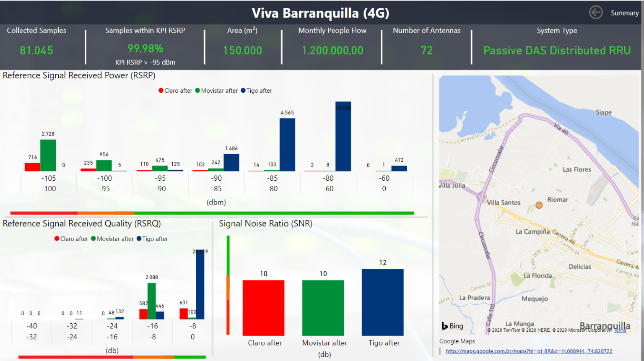Image resolution: width=644 pixels, height=361 pixels.
Task: Click the red Claro after legend dot in RSRP chart
Action: [x=161, y=90]
